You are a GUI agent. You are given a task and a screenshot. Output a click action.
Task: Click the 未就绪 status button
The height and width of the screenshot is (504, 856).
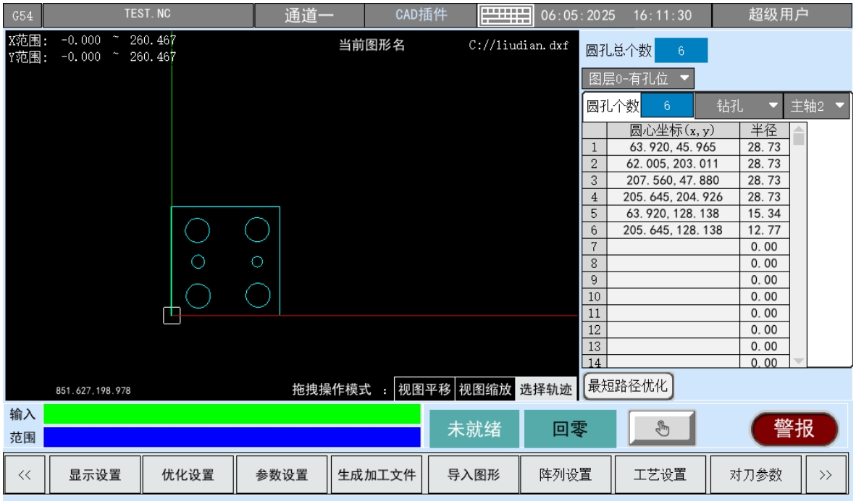click(474, 429)
